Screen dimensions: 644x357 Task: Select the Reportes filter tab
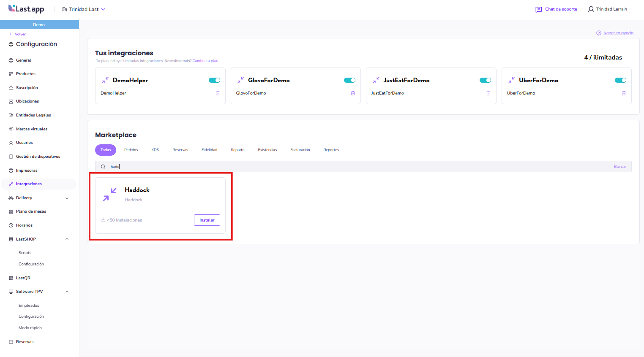click(x=331, y=150)
